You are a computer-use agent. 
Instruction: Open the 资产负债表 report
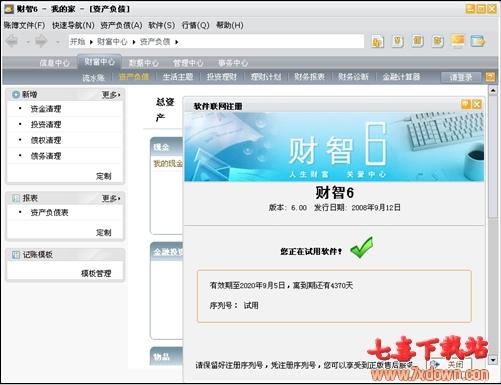tap(49, 212)
